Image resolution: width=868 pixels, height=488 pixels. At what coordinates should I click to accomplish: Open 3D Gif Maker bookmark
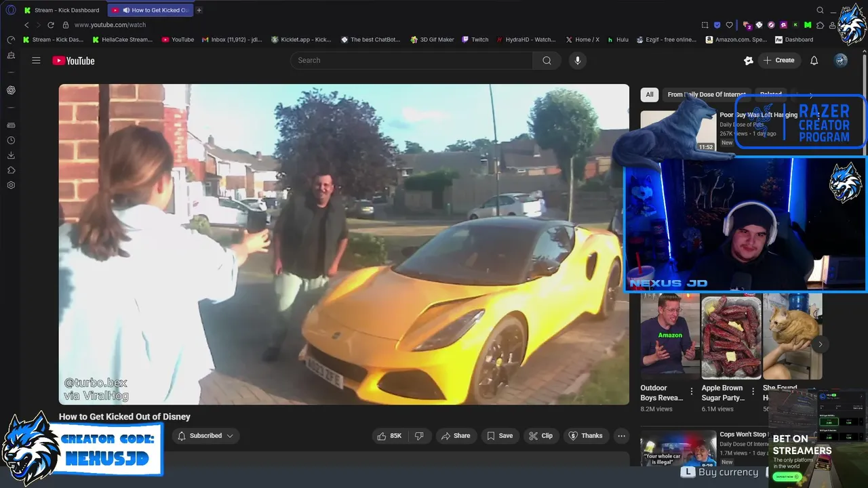(x=432, y=40)
